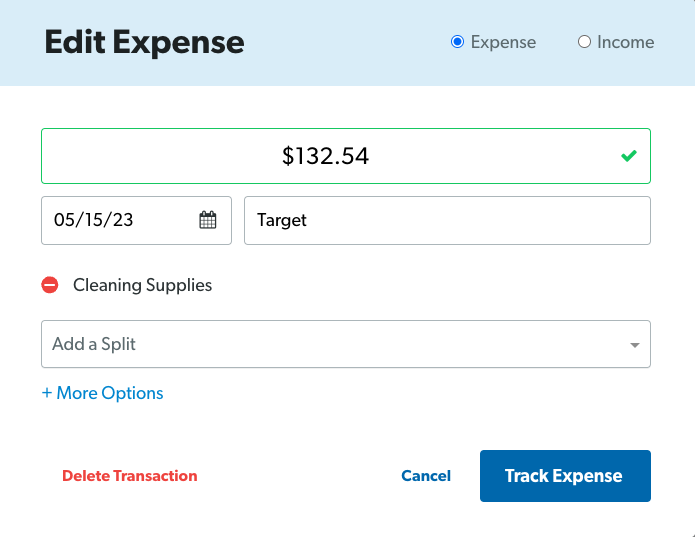
Task: Click the Add a Split placeholder text
Action: 94,344
